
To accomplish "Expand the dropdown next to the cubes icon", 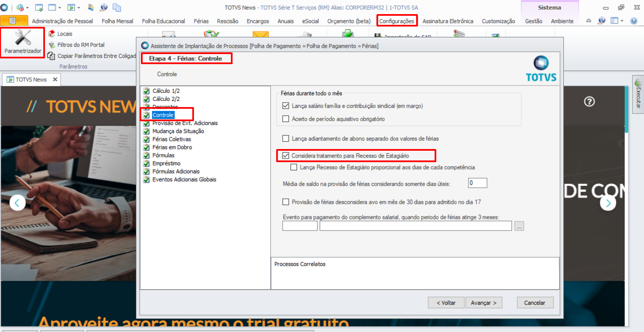I will 28,7.
